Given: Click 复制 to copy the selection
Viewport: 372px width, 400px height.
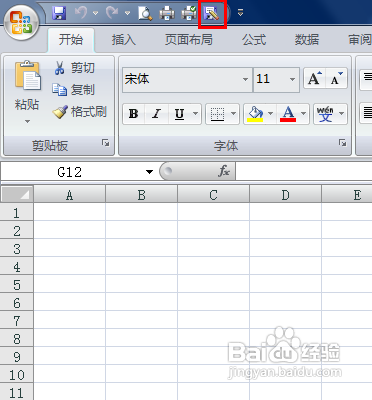Looking at the screenshot, I should 74,90.
